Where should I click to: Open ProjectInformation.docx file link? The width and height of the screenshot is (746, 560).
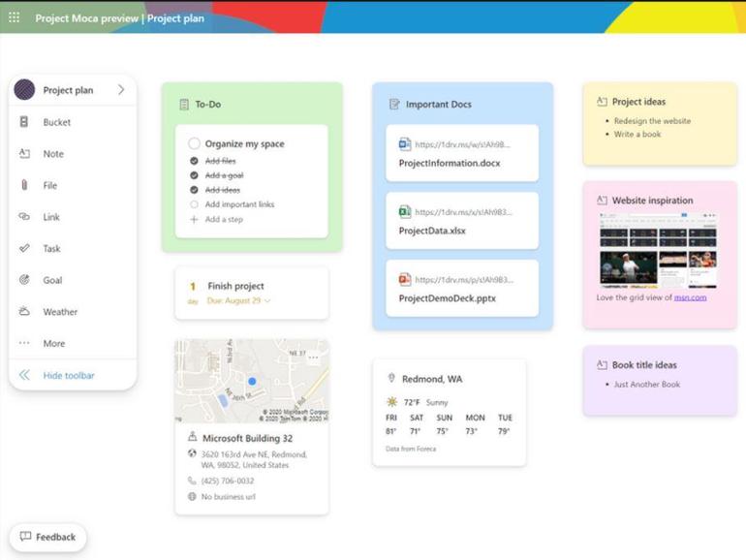coord(450,163)
